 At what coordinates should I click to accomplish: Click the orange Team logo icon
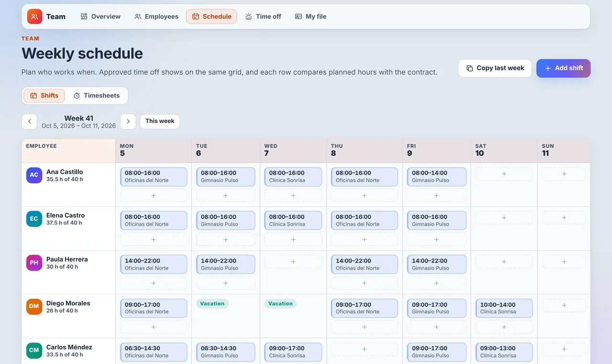pos(34,16)
